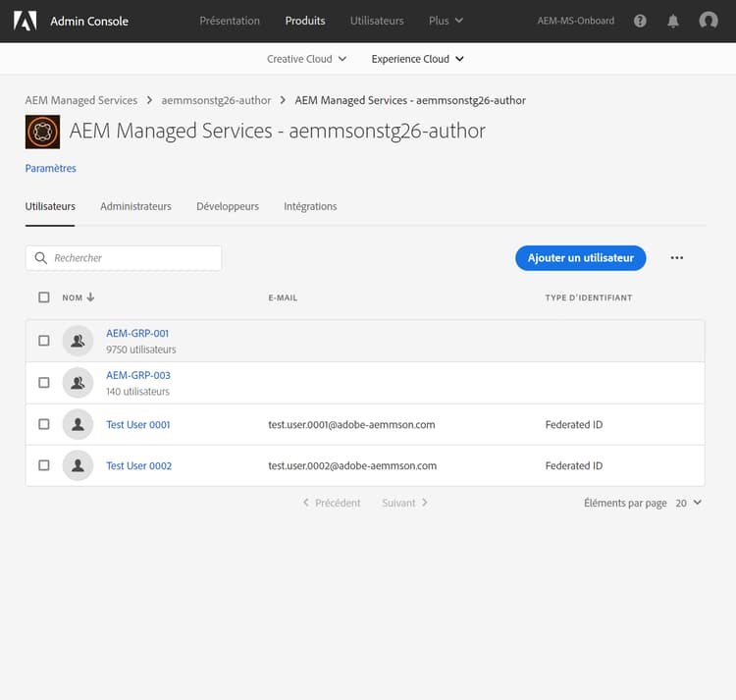Viewport: 736px width, 700px height.
Task: Click Ajouter un utilisateur button
Action: [580, 258]
